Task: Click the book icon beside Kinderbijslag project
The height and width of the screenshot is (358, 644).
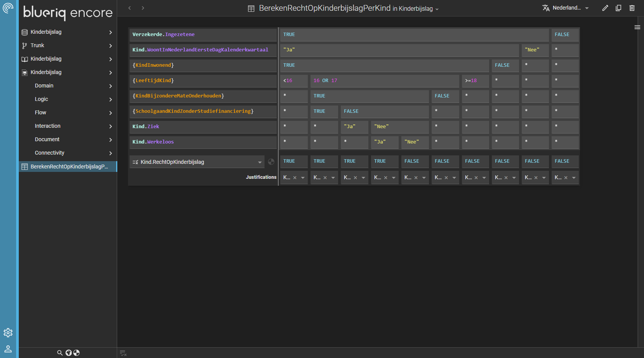Action: point(25,59)
